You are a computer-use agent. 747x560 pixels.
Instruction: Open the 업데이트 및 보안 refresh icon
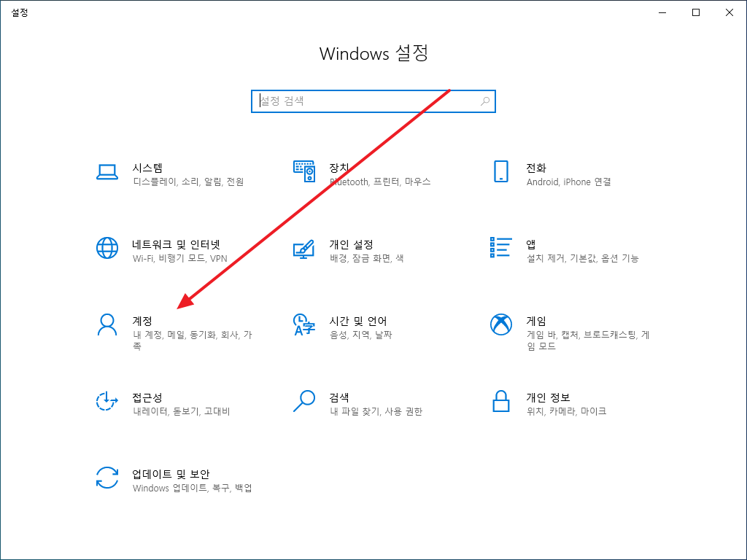[107, 478]
